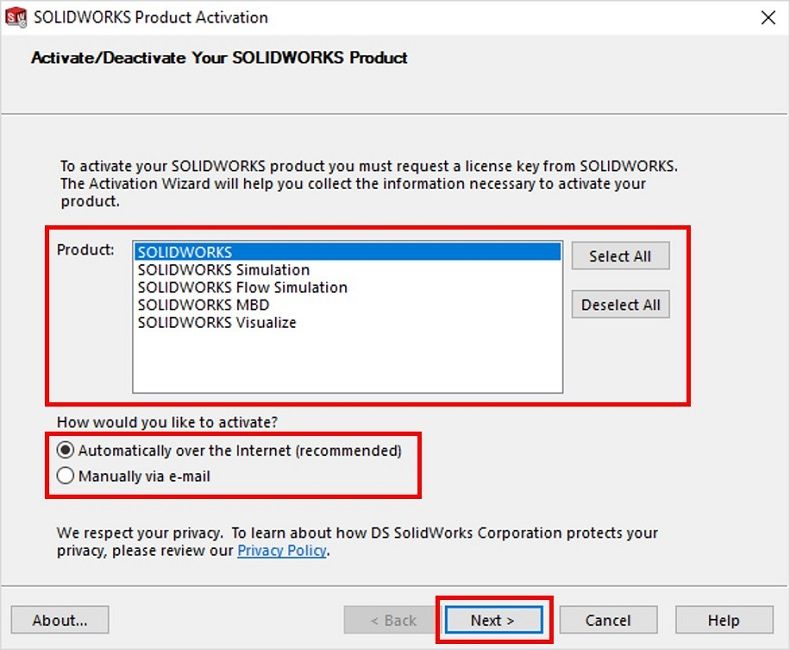Select SOLIDWORKS Simulation product entry
790x650 pixels.
tap(224, 270)
